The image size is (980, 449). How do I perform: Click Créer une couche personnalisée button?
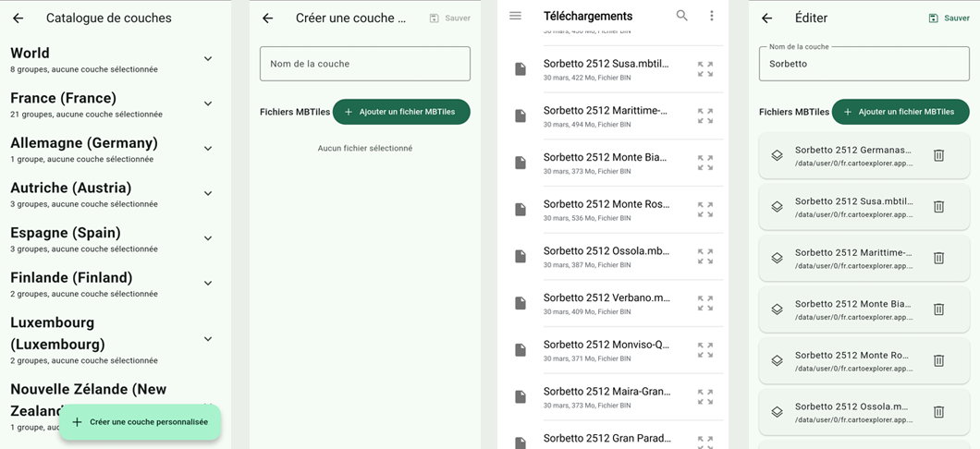(141, 422)
